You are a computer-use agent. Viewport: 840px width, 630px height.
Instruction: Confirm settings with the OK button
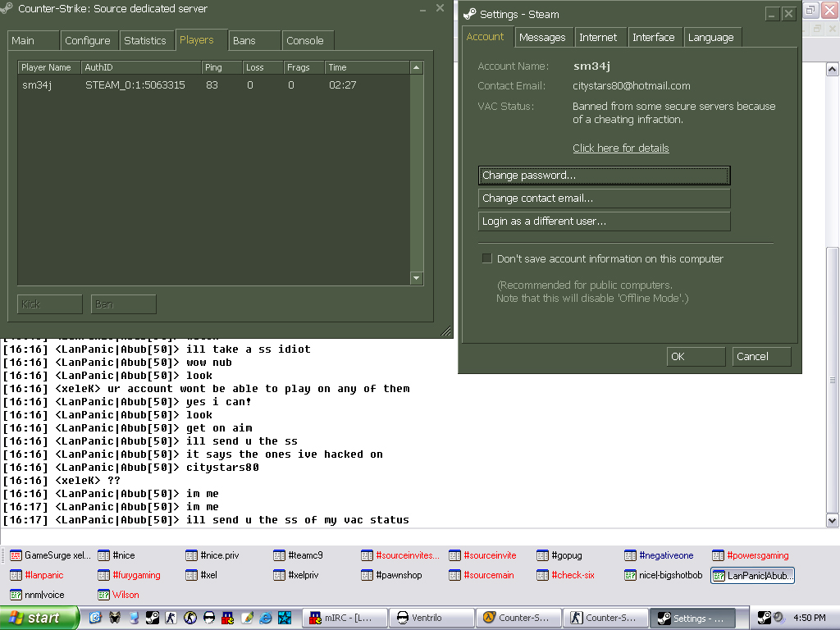pos(696,356)
